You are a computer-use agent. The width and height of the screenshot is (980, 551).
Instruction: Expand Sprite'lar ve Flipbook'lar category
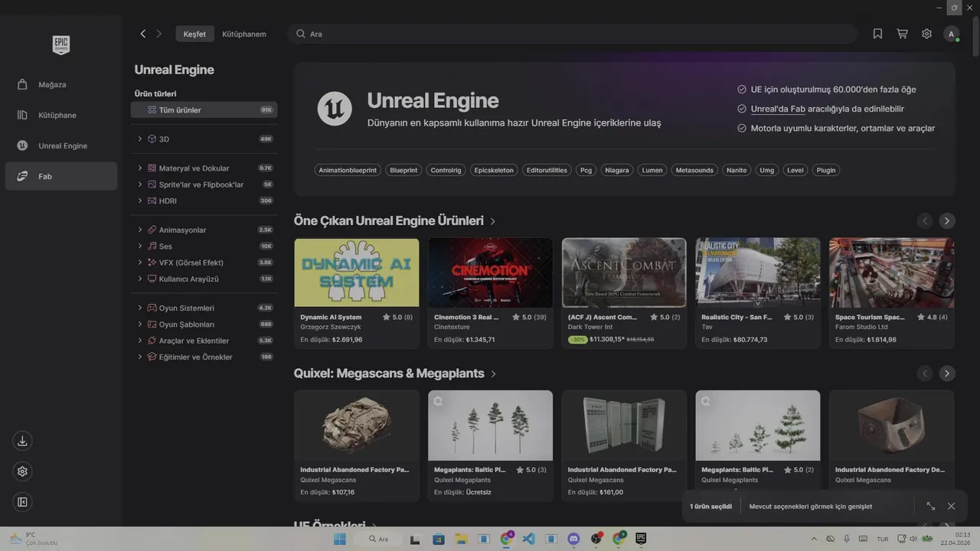(x=140, y=184)
